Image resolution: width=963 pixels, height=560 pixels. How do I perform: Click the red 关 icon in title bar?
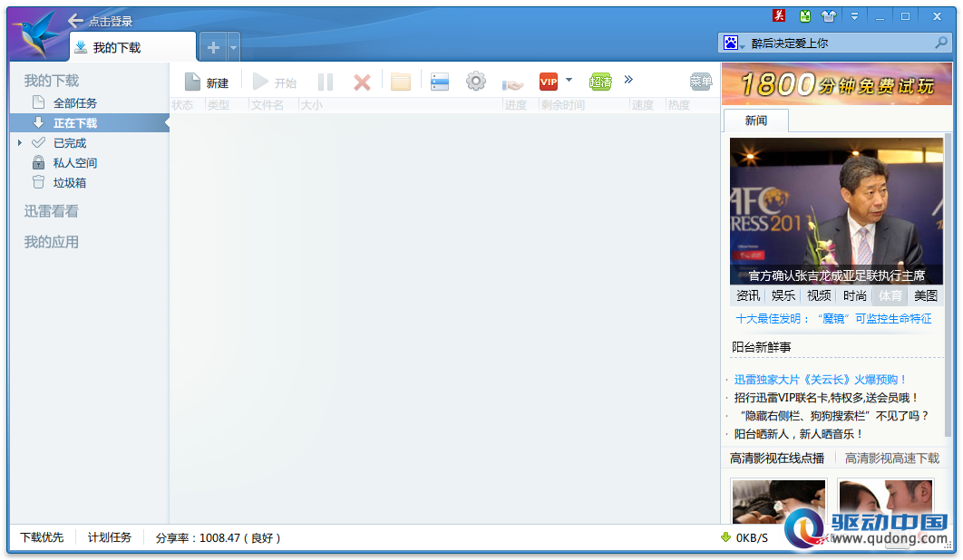pyautogui.click(x=779, y=16)
